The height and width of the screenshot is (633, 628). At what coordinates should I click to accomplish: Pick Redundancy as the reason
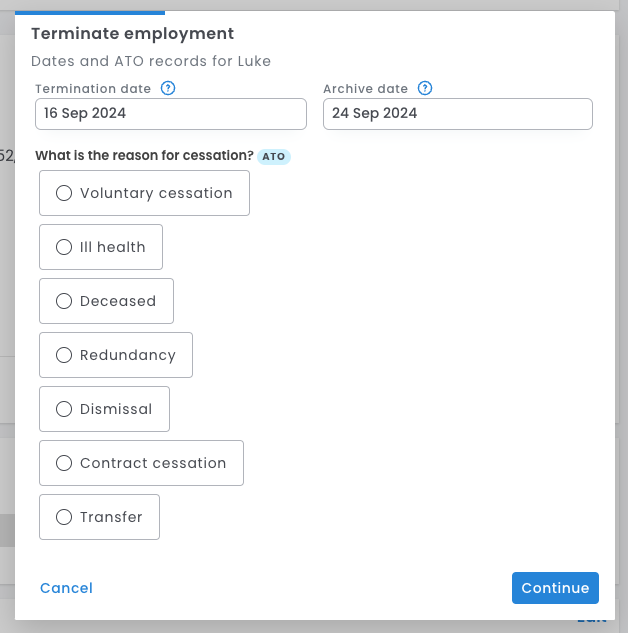pyautogui.click(x=64, y=355)
